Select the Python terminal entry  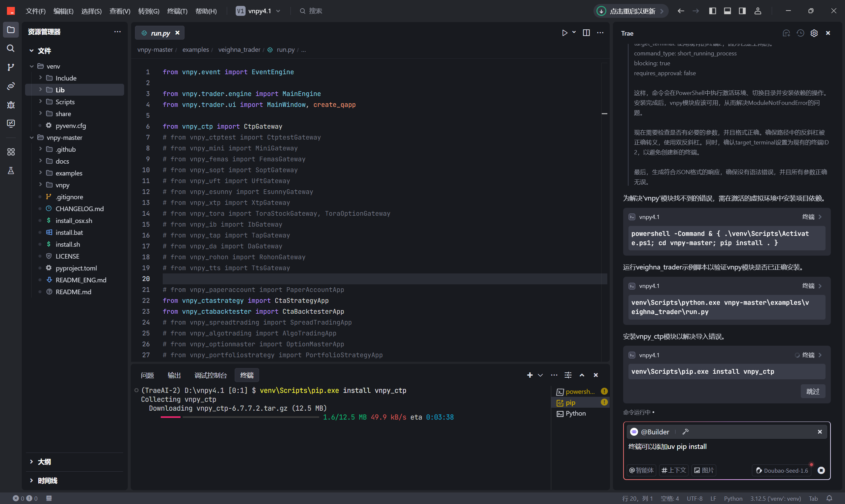coord(581,413)
